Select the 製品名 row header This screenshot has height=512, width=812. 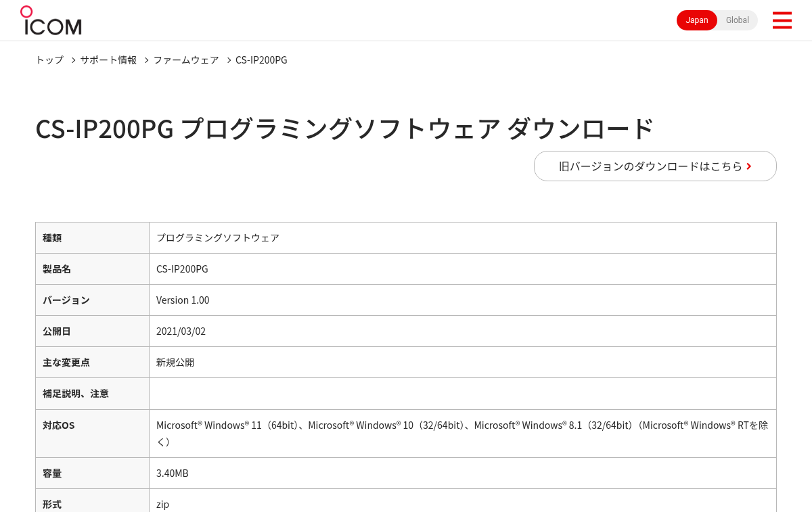click(92, 269)
